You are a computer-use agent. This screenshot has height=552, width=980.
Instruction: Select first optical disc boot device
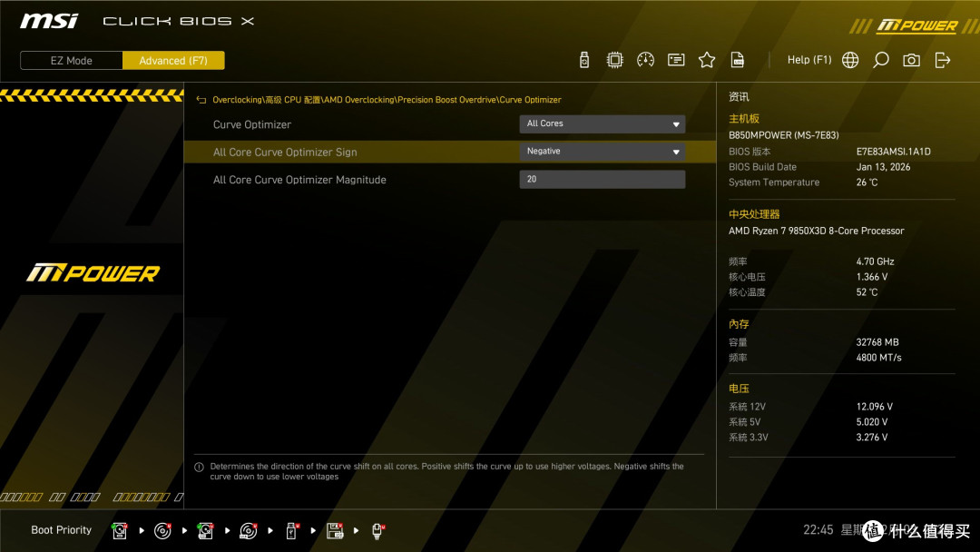pyautogui.click(x=162, y=531)
